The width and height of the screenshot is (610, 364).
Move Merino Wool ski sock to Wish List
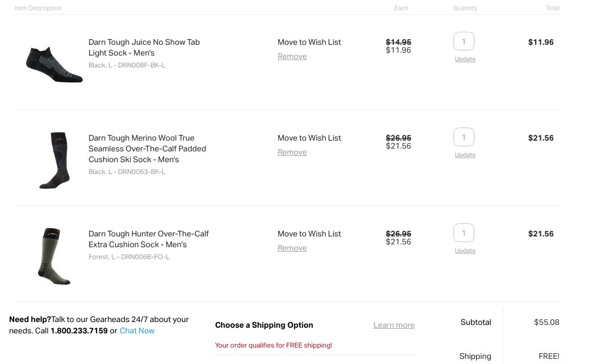(309, 138)
